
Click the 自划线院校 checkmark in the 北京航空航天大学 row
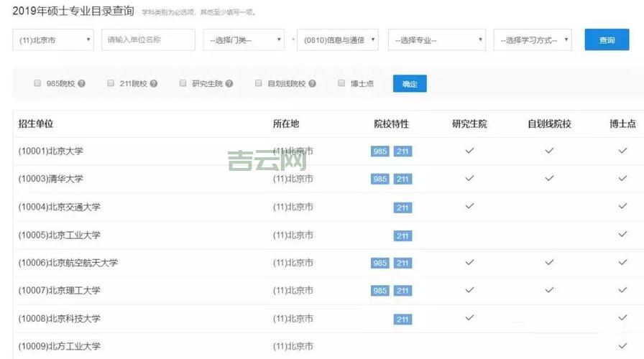tap(549, 262)
